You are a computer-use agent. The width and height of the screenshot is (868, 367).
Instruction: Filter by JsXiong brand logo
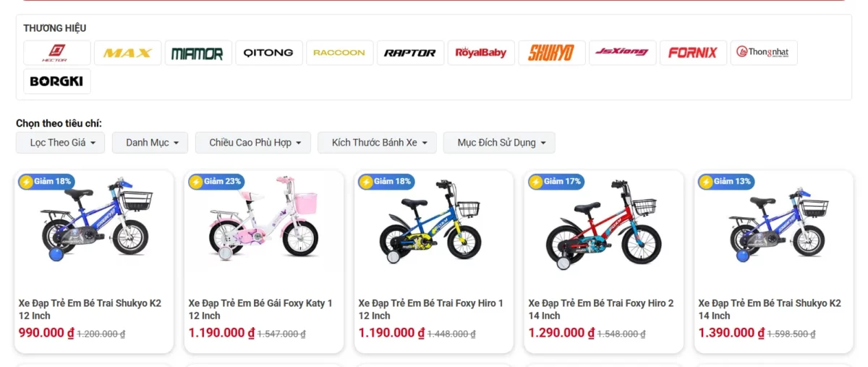[x=622, y=53]
